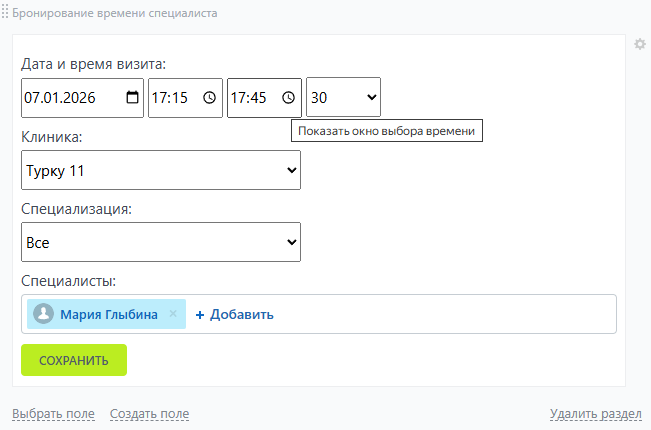Image resolution: width=651 pixels, height=430 pixels.
Task: Click the specialist name Мария Глыбина
Action: [109, 314]
